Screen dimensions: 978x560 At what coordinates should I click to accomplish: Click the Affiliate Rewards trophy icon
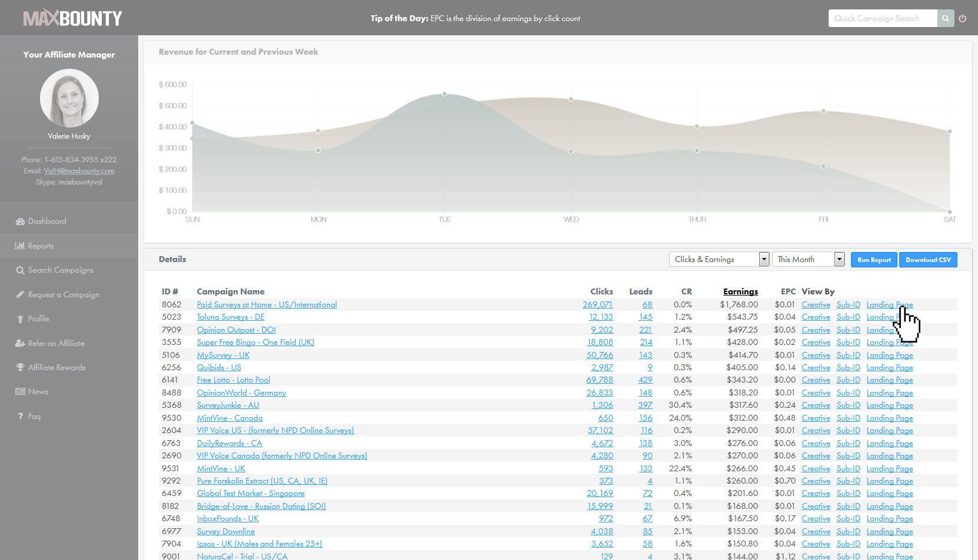pyautogui.click(x=20, y=367)
